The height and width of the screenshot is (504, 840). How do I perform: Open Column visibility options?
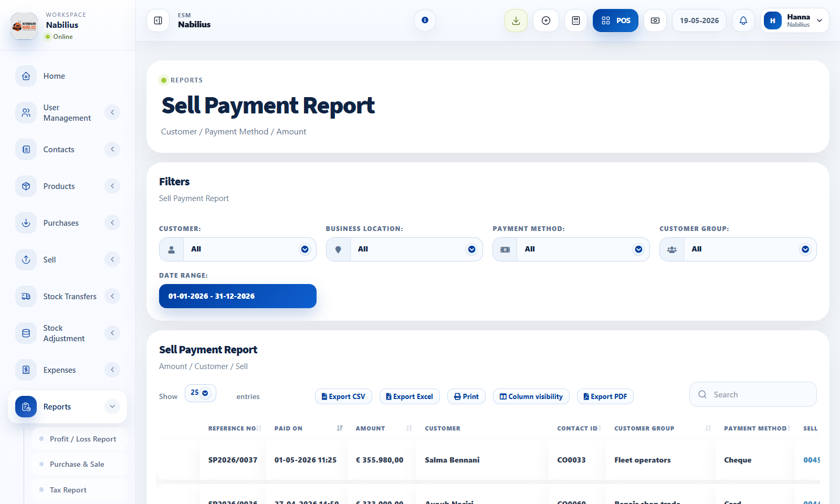point(531,396)
